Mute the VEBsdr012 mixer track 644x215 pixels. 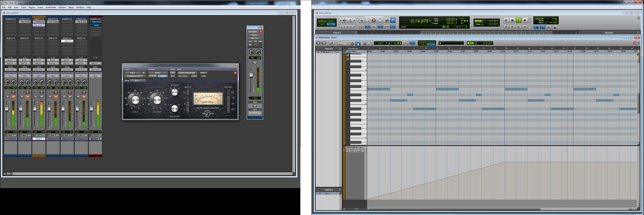tap(84, 96)
